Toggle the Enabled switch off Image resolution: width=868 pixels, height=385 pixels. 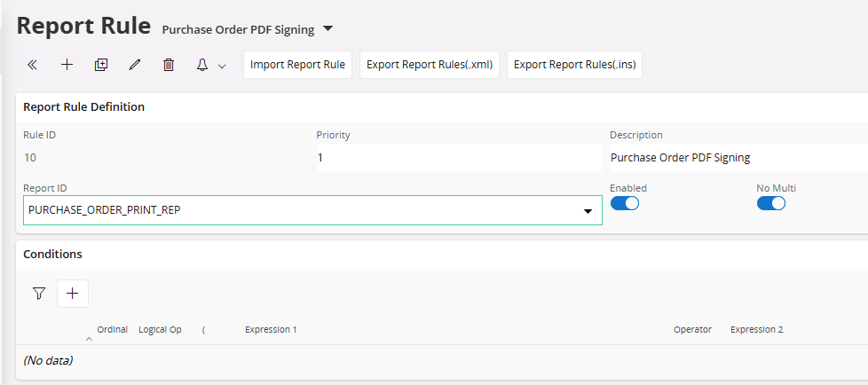point(625,203)
